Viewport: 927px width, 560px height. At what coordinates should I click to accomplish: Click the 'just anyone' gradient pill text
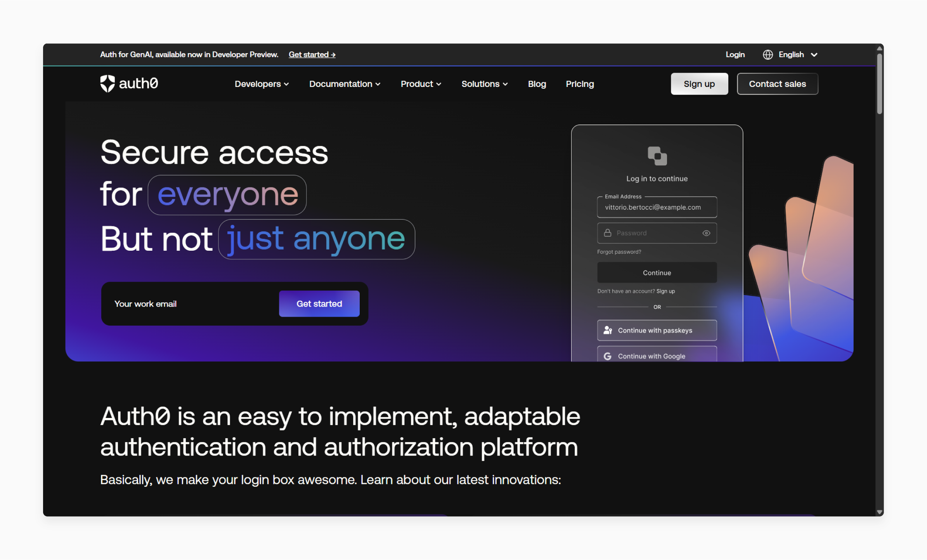coord(316,239)
